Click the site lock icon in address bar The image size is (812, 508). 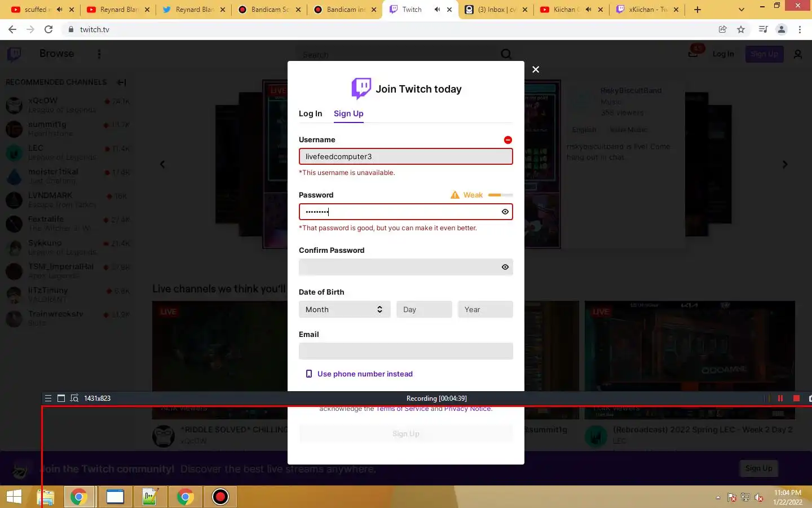[x=71, y=29]
